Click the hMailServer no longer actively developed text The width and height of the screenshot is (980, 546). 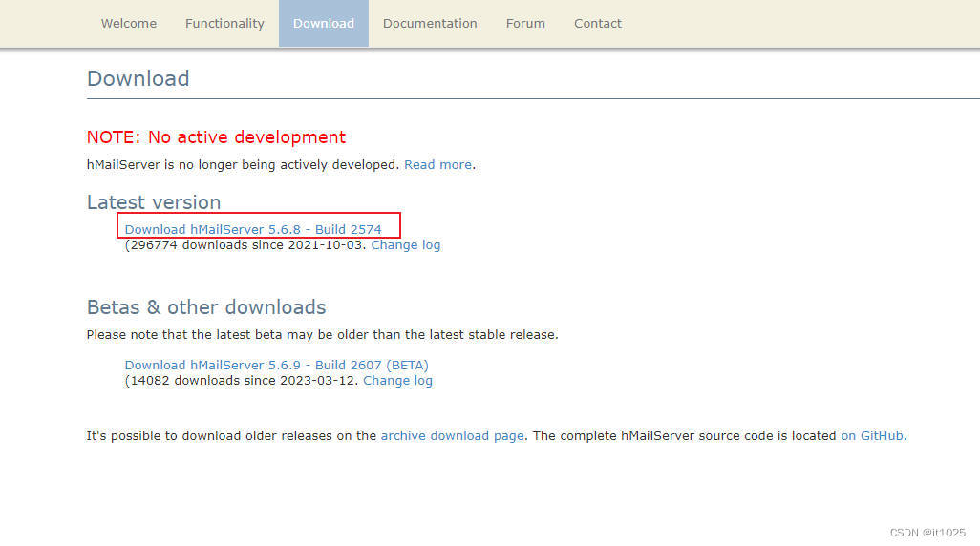coord(244,165)
